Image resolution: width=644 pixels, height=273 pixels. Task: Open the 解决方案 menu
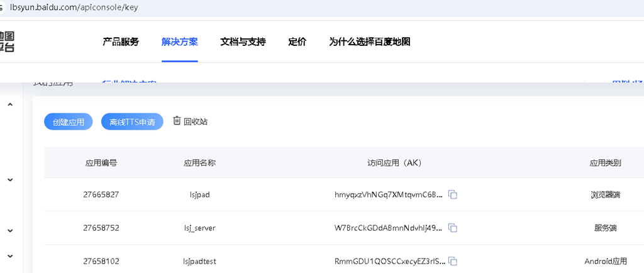179,42
